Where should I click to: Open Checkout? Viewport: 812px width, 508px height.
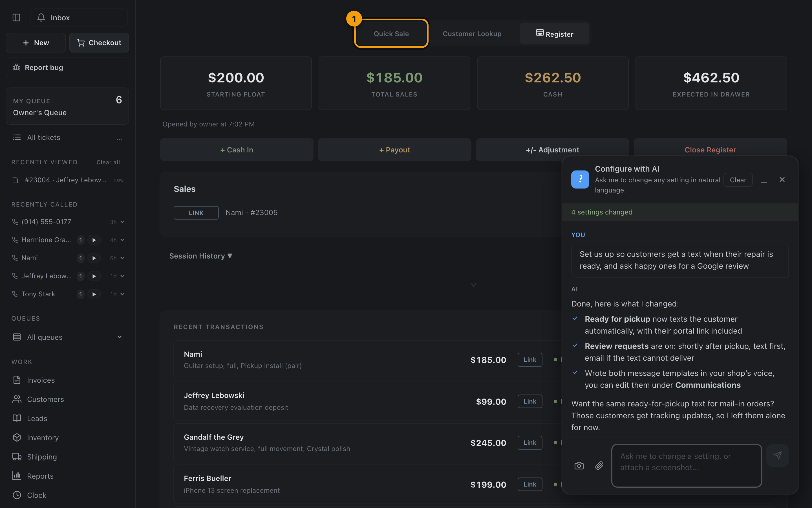[99, 43]
